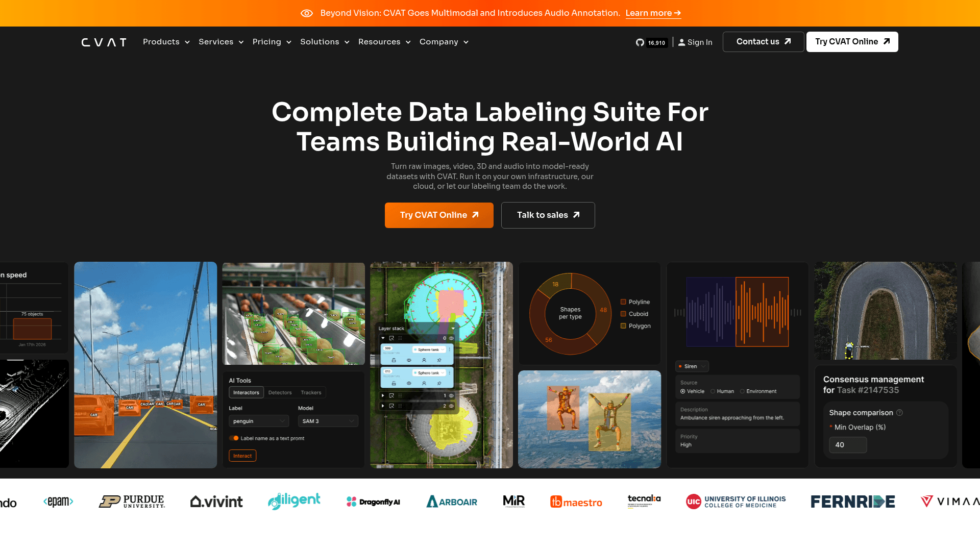Open the GitHub stars badge
Image resolution: width=980 pixels, height=551 pixels.
click(651, 42)
